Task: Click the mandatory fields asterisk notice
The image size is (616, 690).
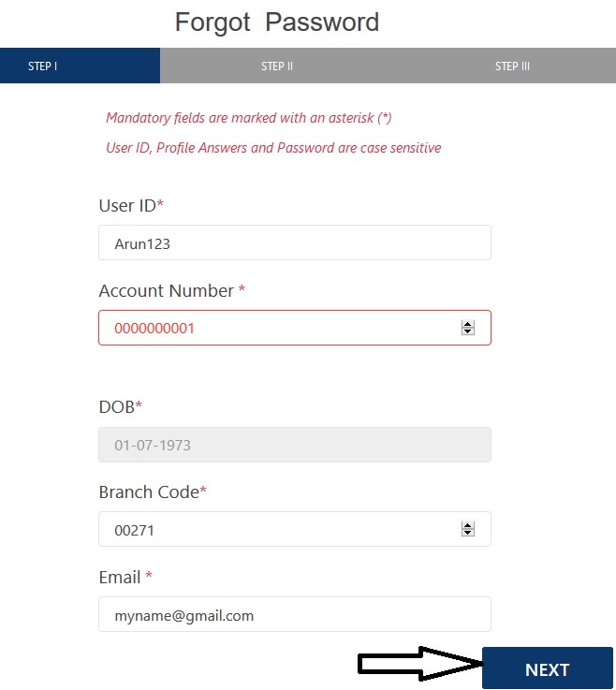Action: (249, 118)
